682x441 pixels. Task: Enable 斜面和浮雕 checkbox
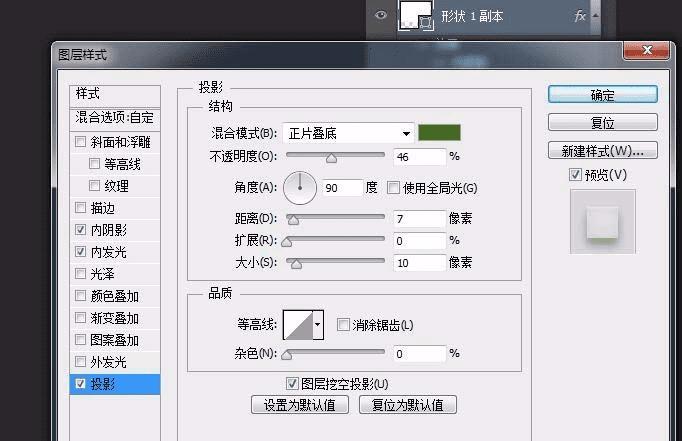click(80, 142)
